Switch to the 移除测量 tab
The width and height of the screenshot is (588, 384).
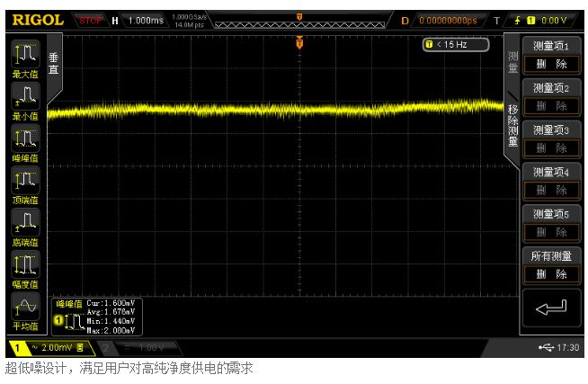[513, 126]
